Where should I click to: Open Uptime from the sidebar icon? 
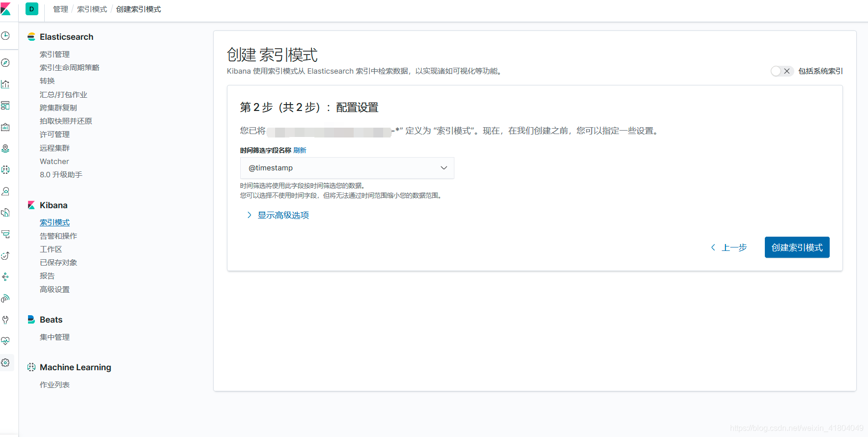[5, 255]
